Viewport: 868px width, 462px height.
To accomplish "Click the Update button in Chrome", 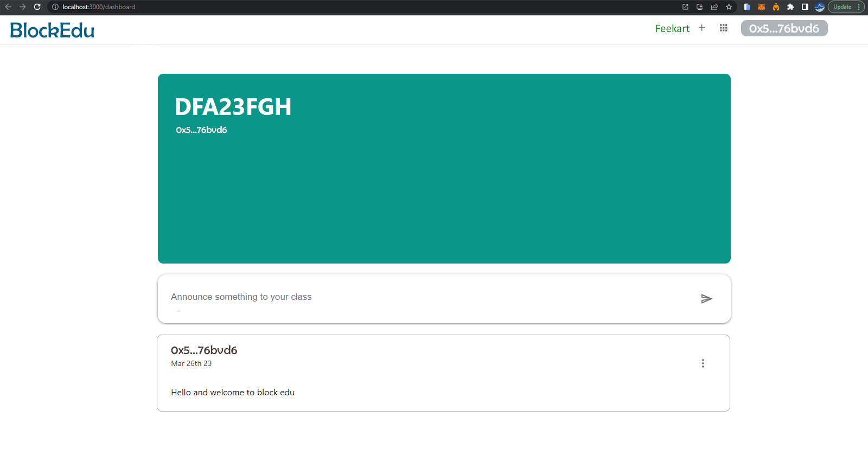I will coord(842,7).
